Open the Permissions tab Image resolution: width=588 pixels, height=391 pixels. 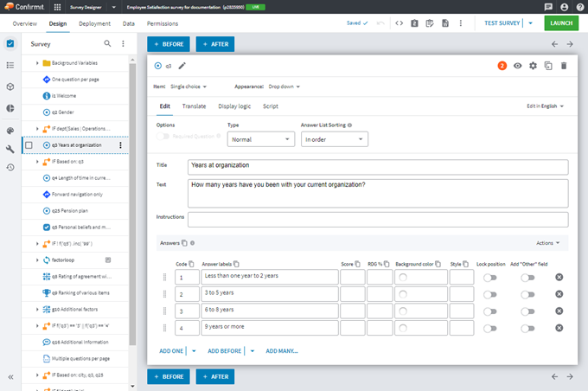coord(163,23)
